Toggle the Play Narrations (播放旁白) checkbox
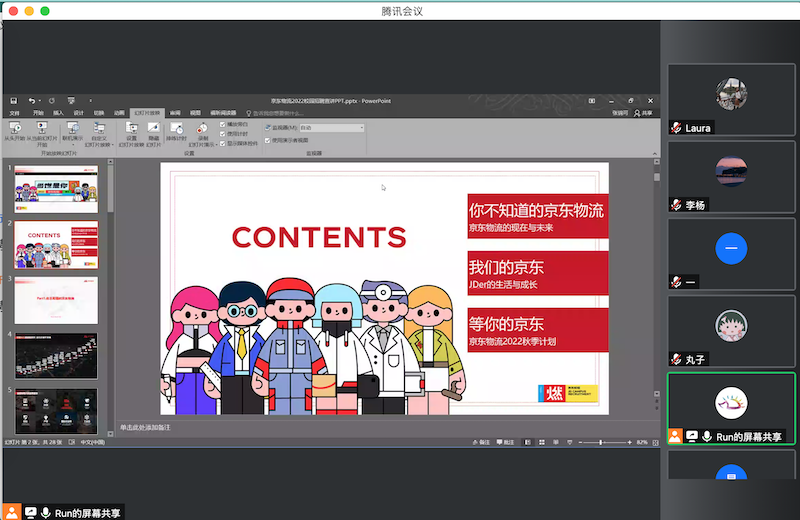Viewport: 800px width, 520px height. 222,124
